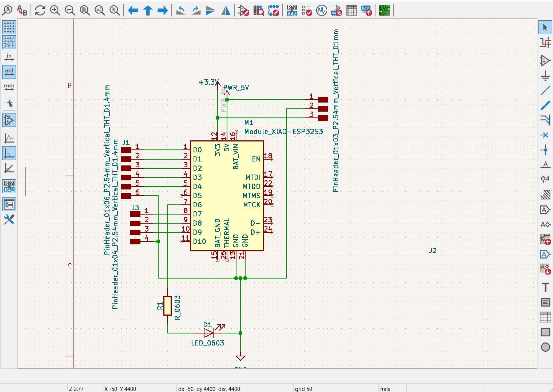Launch the circuit simulator

coord(322,11)
